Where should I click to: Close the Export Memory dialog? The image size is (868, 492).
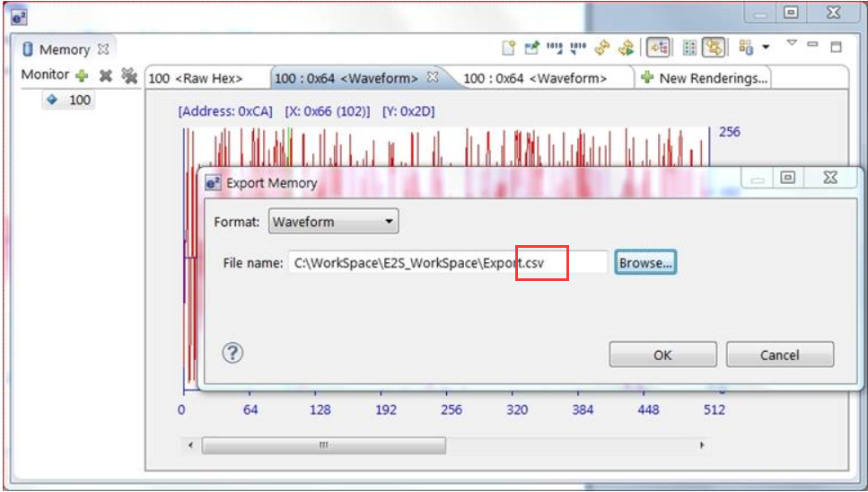[x=830, y=177]
